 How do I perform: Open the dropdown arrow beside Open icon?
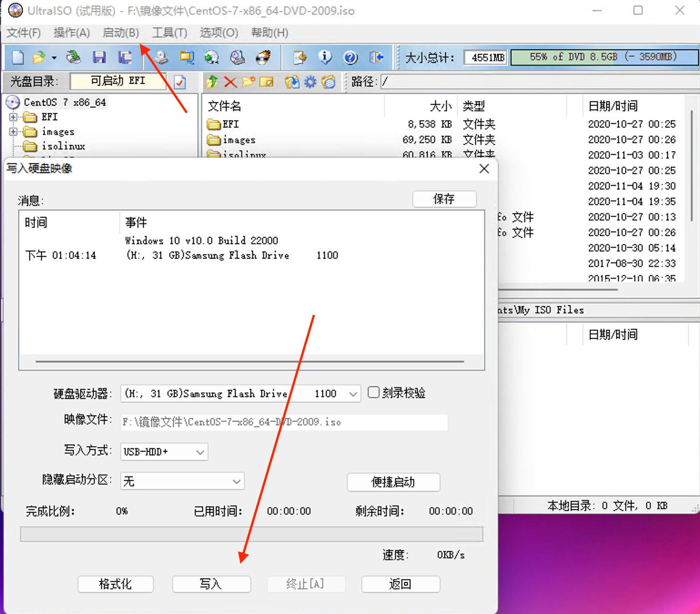[x=54, y=58]
